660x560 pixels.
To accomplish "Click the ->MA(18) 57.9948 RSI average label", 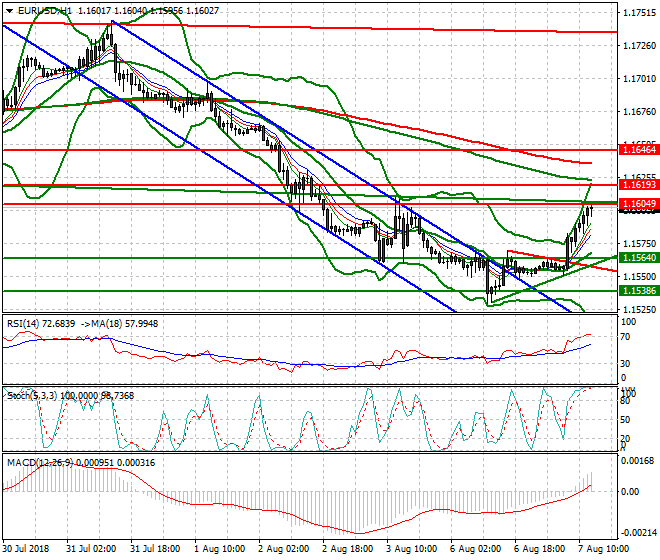I will (119, 324).
